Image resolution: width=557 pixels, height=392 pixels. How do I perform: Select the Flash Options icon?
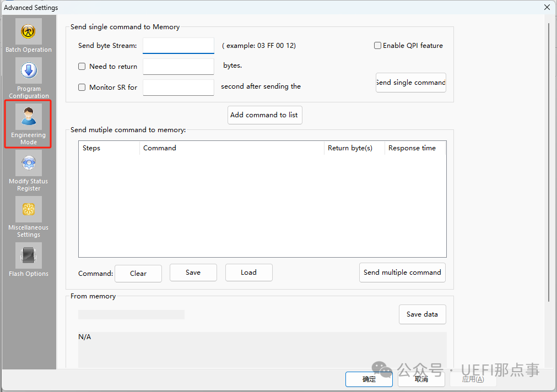pyautogui.click(x=29, y=257)
